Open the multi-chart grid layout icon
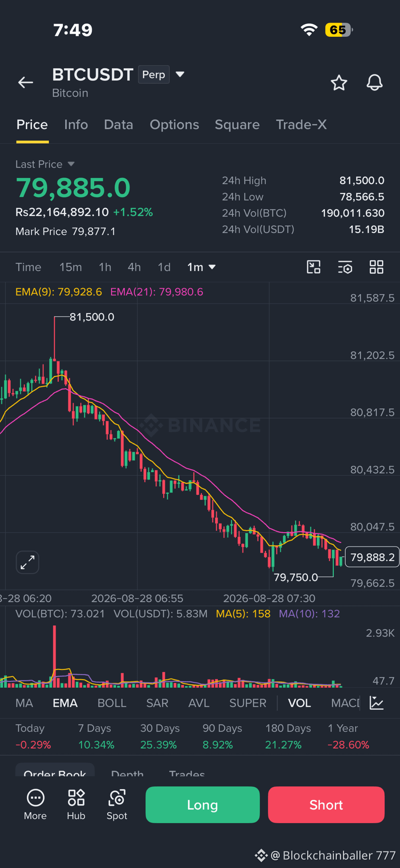This screenshot has width=400, height=868. point(376,267)
